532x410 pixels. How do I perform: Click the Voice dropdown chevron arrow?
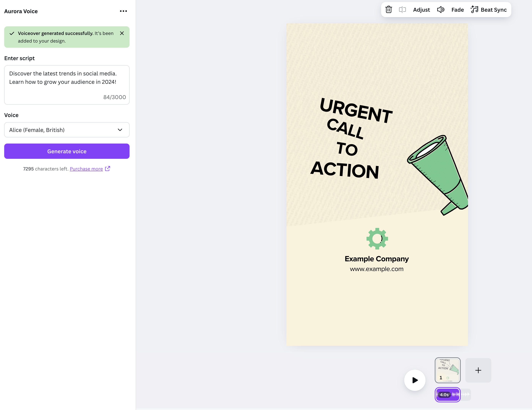[120, 130]
